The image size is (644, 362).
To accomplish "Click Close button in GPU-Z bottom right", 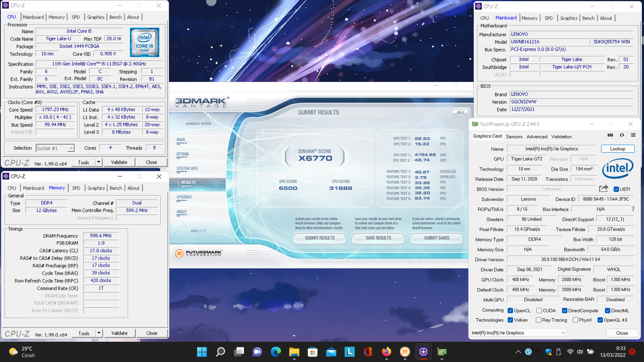I will pos(622,333).
